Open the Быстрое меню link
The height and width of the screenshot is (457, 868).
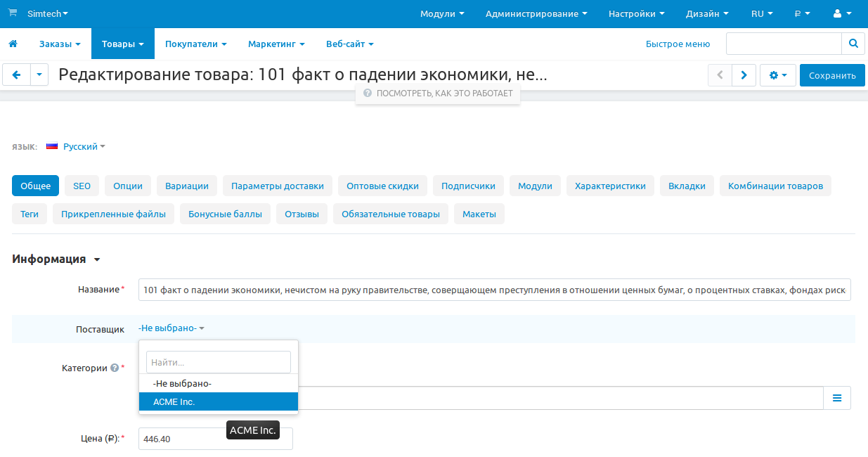678,44
